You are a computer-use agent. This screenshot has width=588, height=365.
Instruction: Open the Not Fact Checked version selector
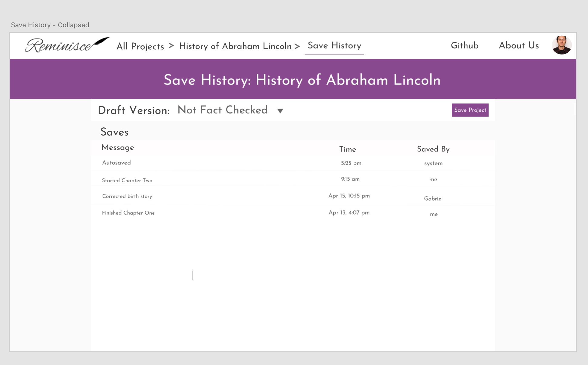point(223,110)
